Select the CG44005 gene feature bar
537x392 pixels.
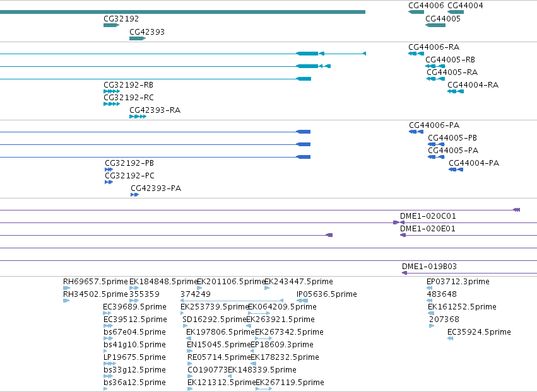[x=435, y=25]
